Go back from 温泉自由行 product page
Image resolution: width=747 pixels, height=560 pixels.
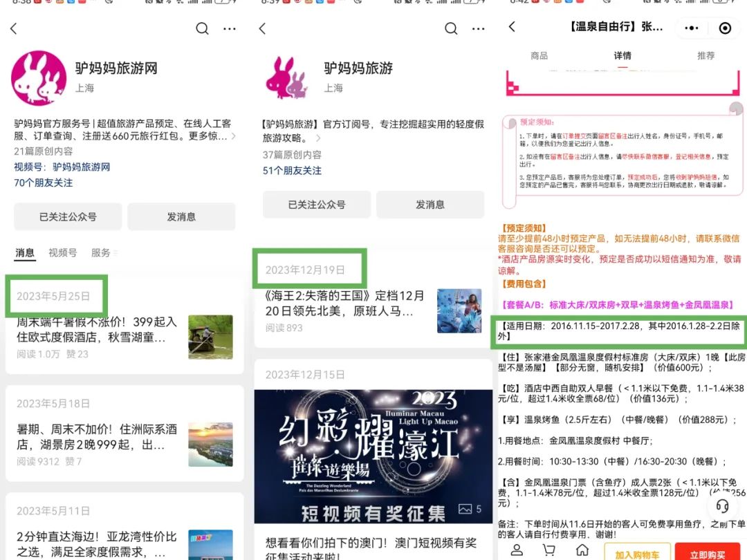click(512, 27)
